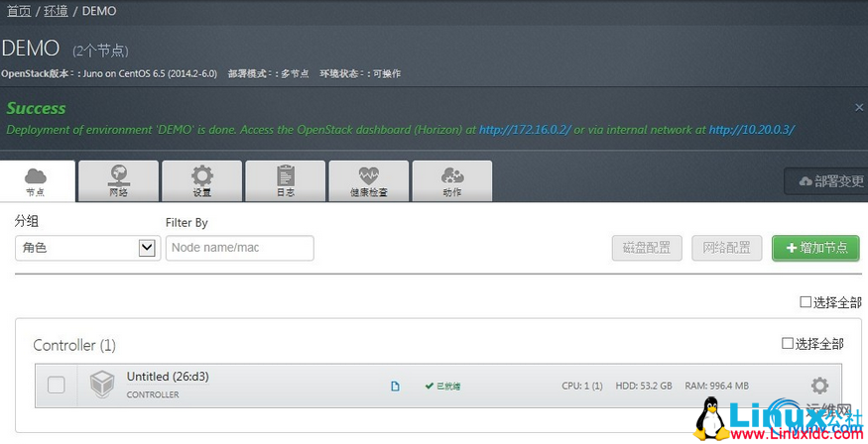Open the log document icon on the Untitled (26:d3) row
The image size is (868, 444).
point(395,386)
